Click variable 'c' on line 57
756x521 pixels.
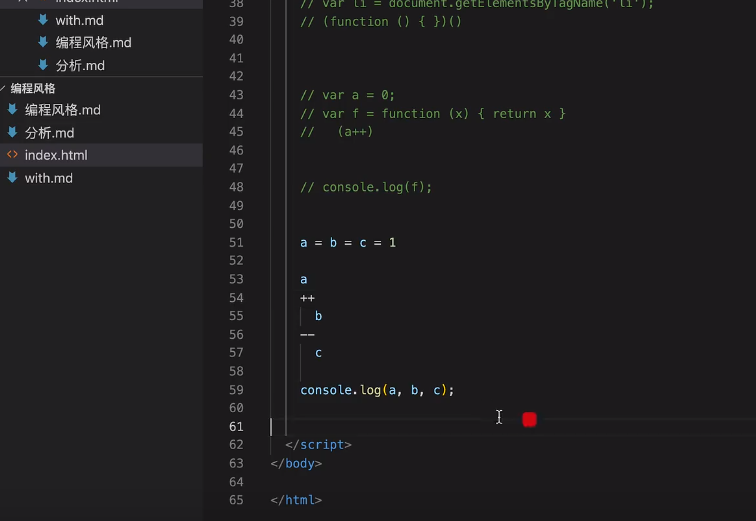click(318, 353)
